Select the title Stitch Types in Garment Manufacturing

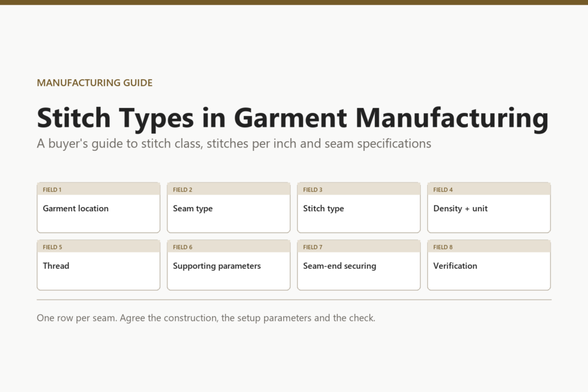pyautogui.click(x=292, y=118)
